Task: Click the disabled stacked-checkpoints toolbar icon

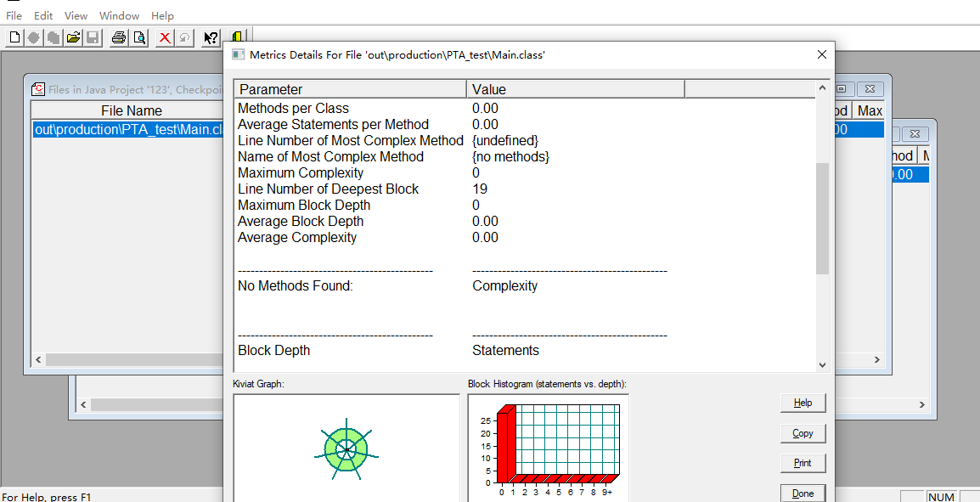Action: [54, 37]
